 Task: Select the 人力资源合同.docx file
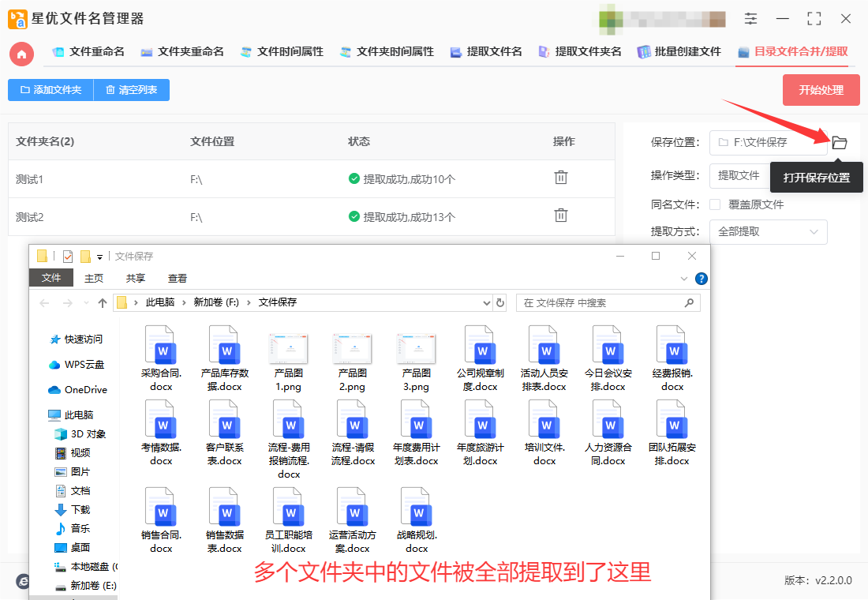click(608, 433)
